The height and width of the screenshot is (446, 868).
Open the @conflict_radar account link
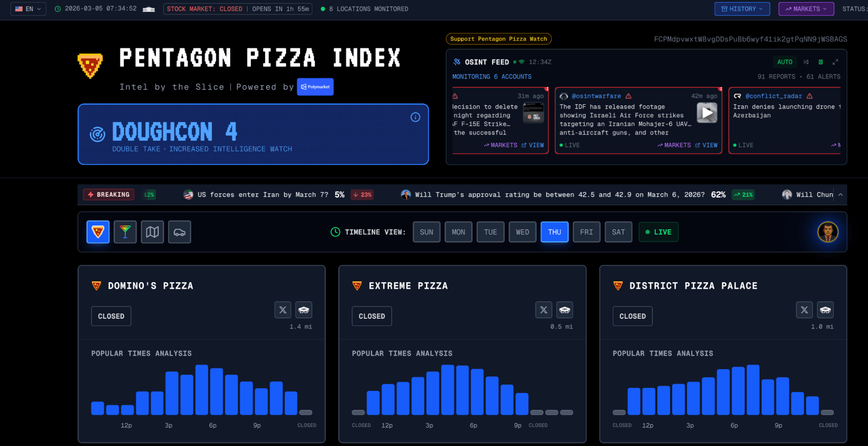[x=773, y=96]
